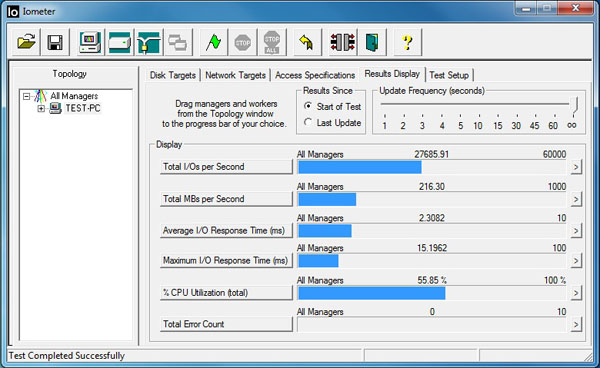Screen dimensions: 600x368
Task: Open chart arrow for Total MBs per Second
Action: tap(576, 199)
